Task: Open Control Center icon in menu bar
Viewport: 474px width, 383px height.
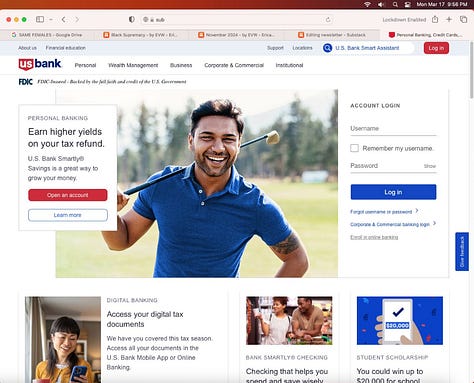Action: (x=407, y=4)
